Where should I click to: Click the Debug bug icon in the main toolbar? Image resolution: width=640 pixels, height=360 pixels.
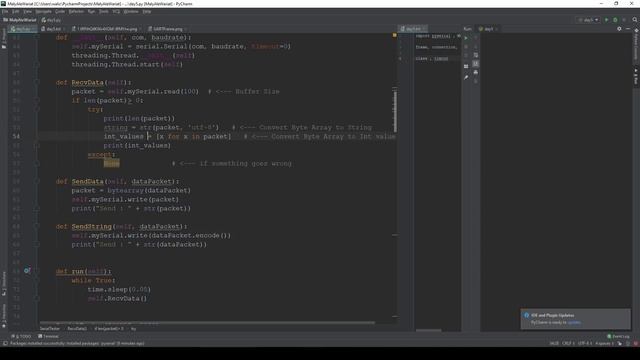pos(616,20)
